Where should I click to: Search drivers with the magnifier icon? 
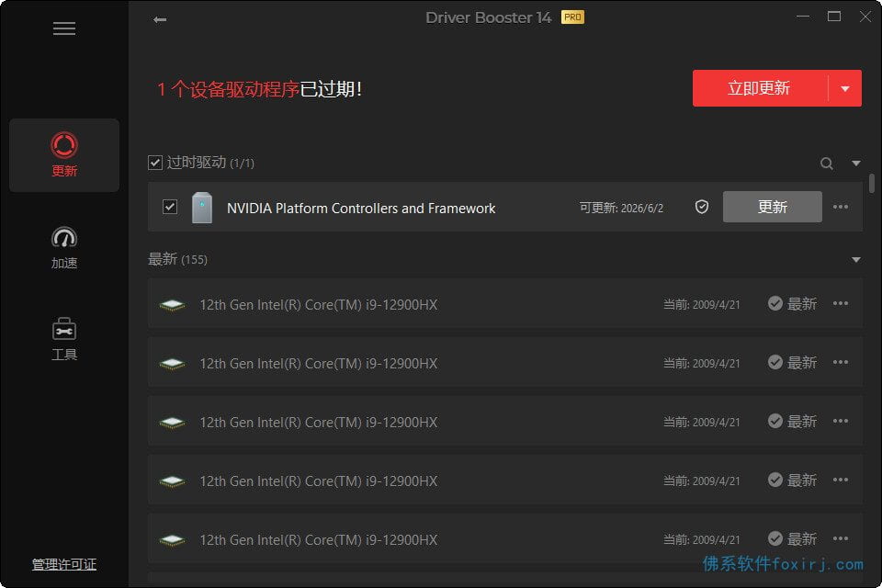pyautogui.click(x=826, y=164)
